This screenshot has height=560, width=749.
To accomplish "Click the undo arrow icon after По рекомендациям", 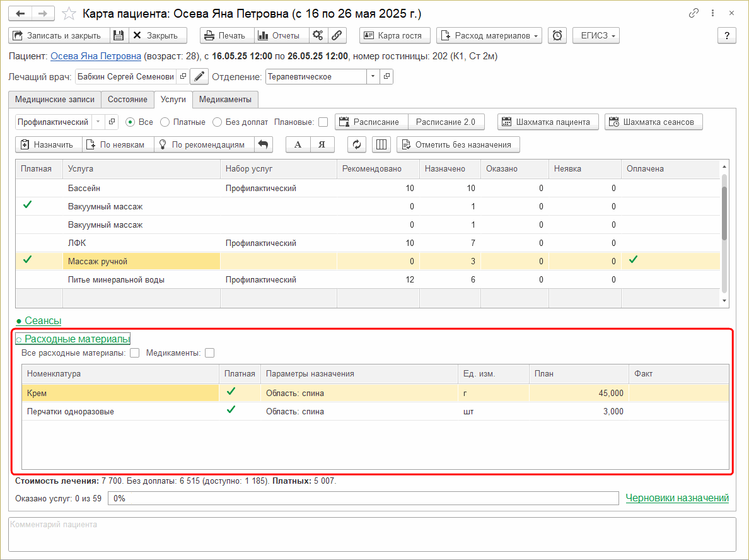I will [x=264, y=144].
